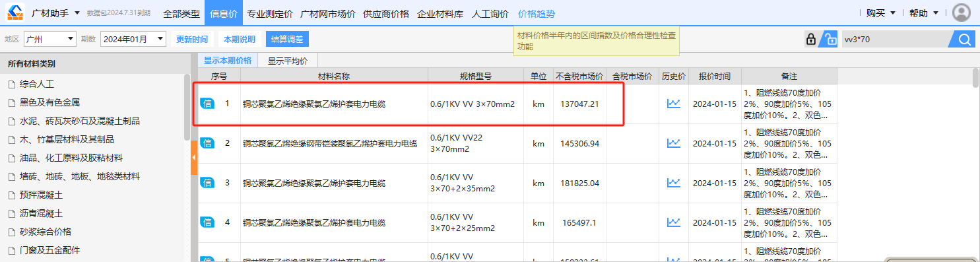Click the 信 badge icon in row 4
Screen dimensions: 980x262
[207, 222]
